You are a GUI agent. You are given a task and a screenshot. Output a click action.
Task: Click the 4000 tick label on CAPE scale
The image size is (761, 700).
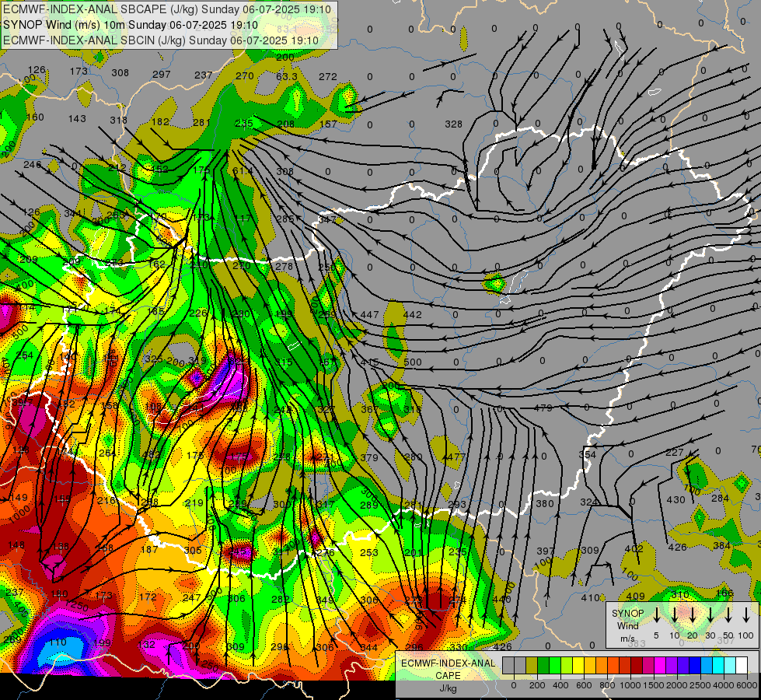click(724, 685)
